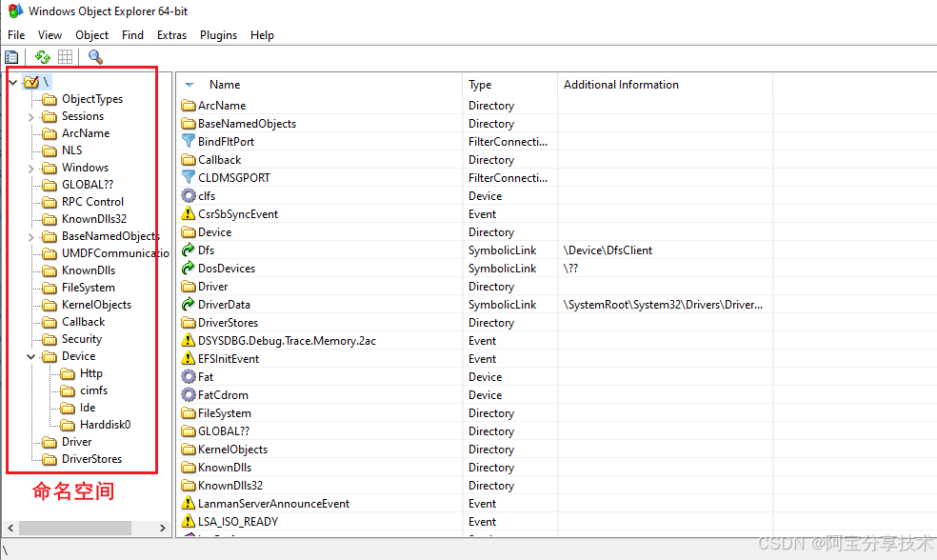
Task: Expand the Sessions tree node
Action: point(31,117)
